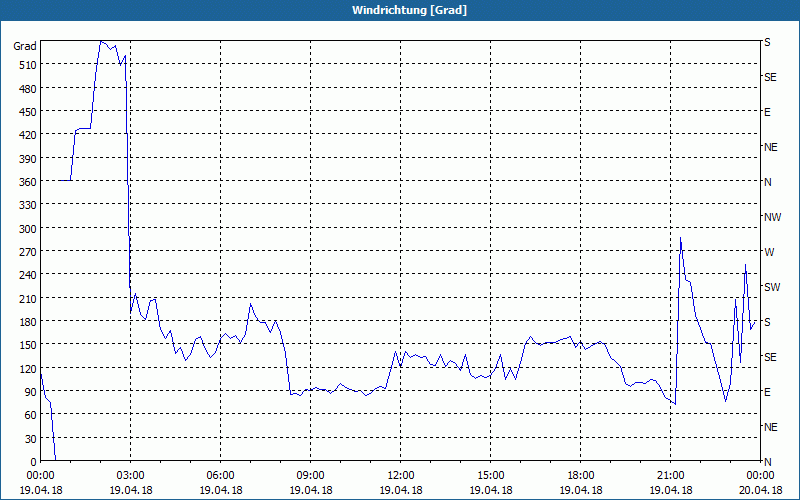Select the 21:00 time label

[670, 476]
